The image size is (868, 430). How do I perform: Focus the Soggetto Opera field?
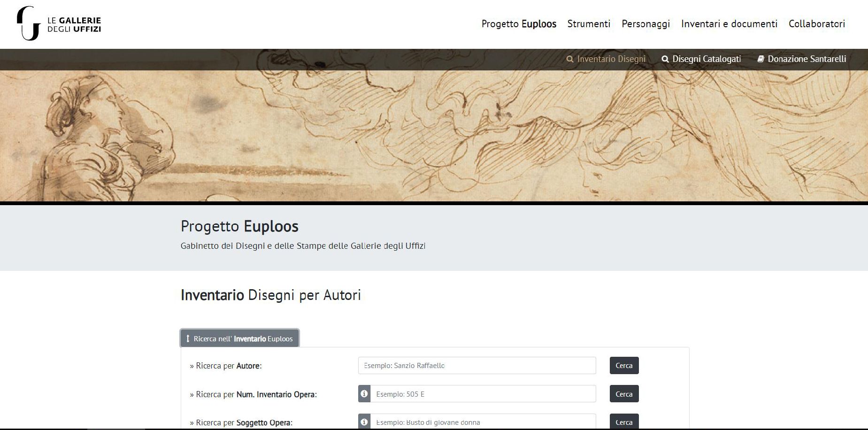coord(483,422)
